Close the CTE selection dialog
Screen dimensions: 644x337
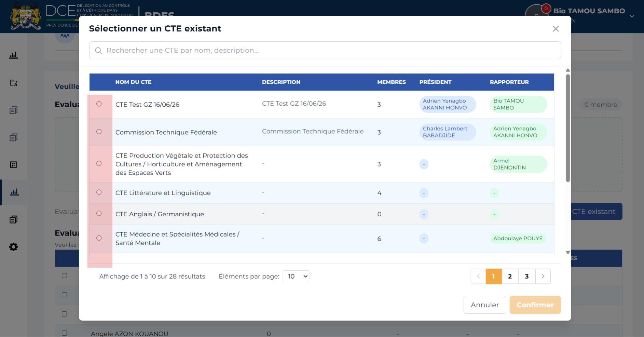(x=556, y=29)
